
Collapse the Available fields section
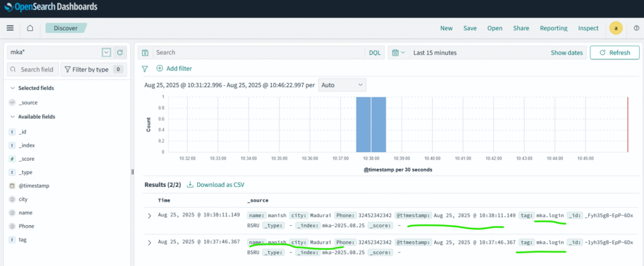coord(13,117)
